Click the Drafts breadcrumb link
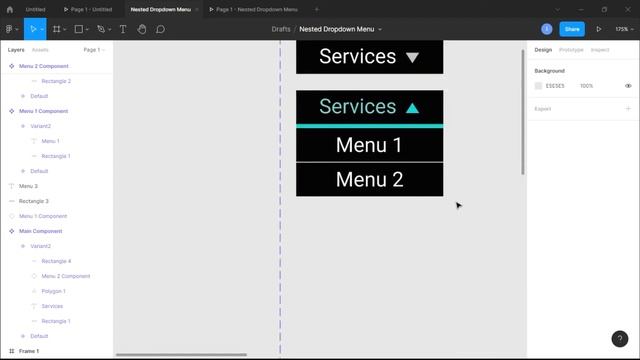 coord(281,29)
